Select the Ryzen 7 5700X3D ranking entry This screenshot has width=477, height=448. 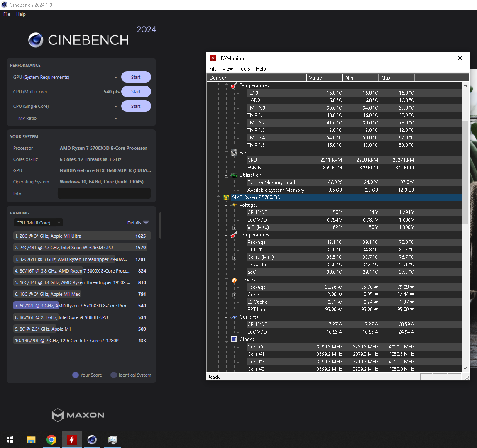click(82, 306)
